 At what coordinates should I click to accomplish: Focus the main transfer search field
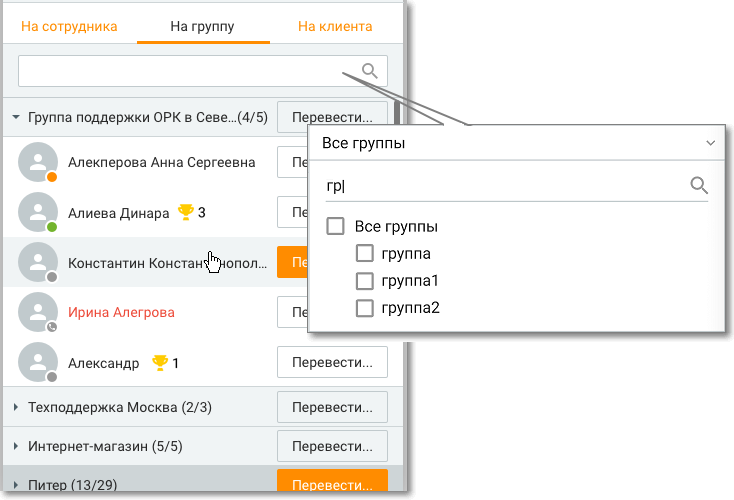tap(203, 71)
